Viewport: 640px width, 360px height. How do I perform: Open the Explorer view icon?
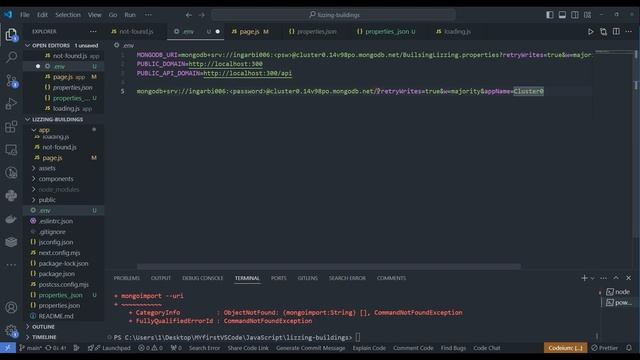pyautogui.click(x=11, y=35)
